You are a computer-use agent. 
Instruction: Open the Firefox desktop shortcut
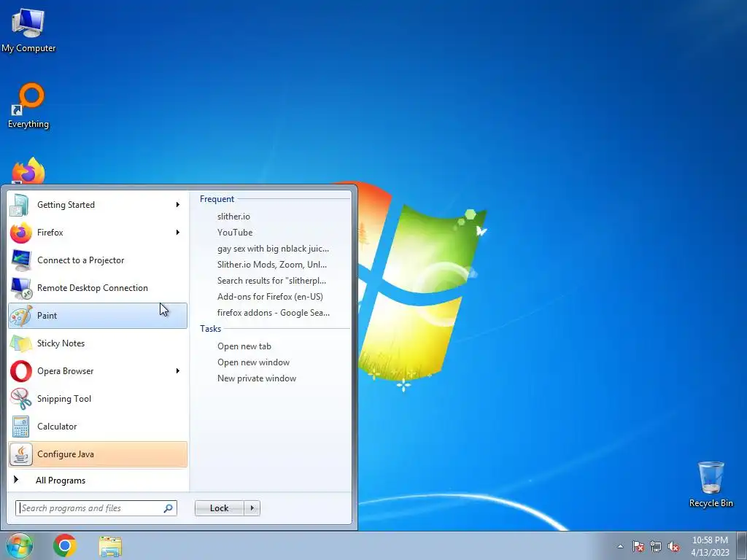[28, 171]
